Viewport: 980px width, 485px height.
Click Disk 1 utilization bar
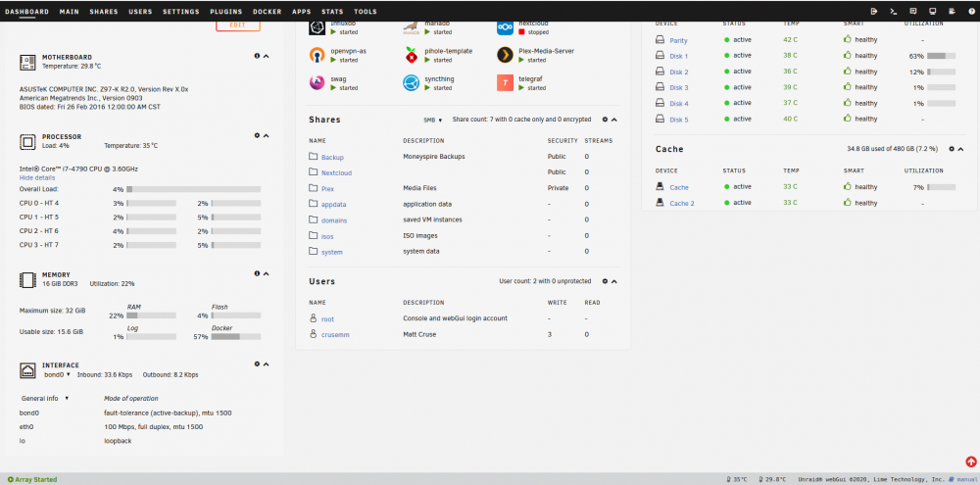pyautogui.click(x=941, y=56)
